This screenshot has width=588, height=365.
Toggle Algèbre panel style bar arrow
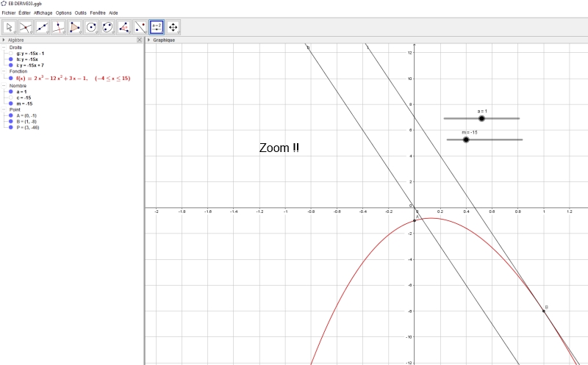tap(4, 40)
